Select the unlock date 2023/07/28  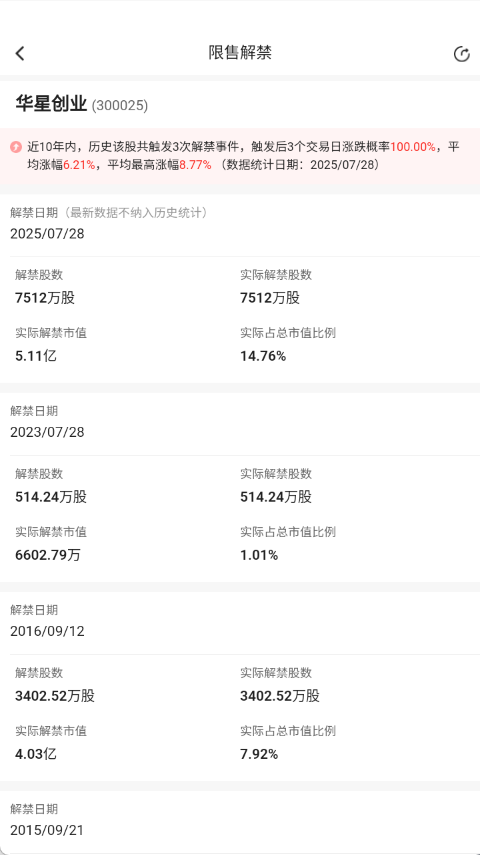click(x=47, y=432)
